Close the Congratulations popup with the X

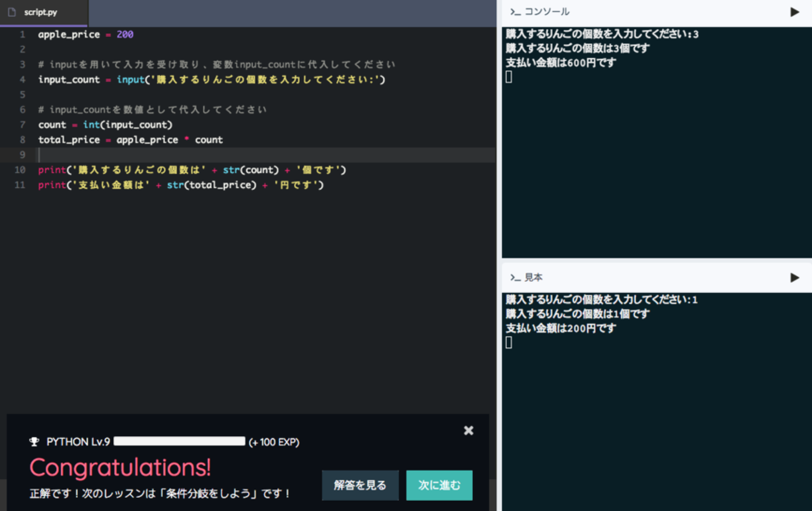[468, 430]
